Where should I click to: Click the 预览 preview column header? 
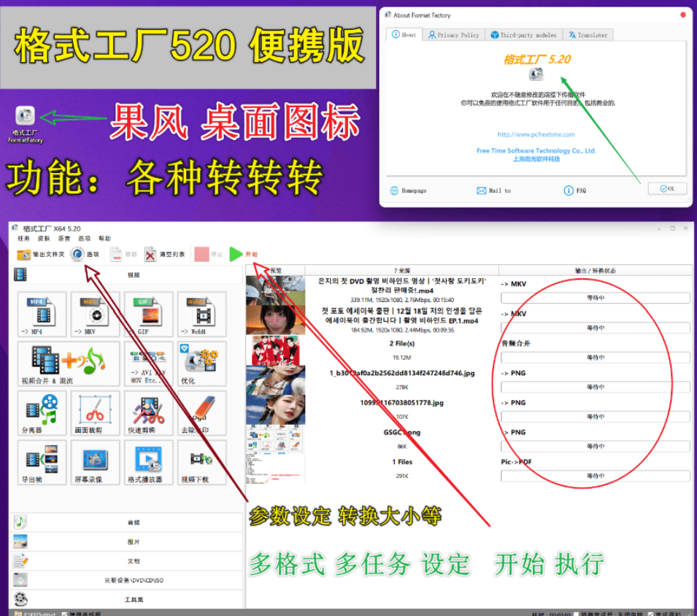coord(276,270)
